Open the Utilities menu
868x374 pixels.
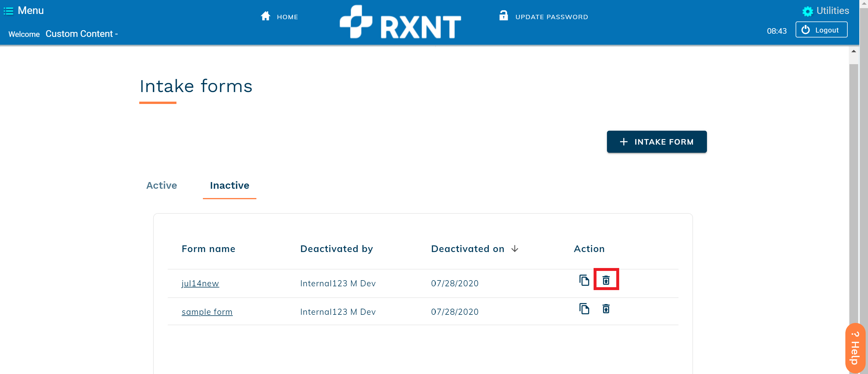(833, 11)
